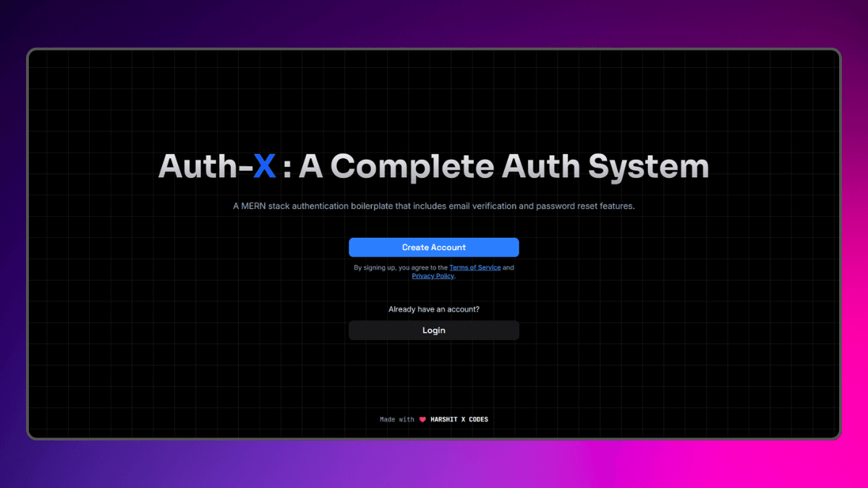Click the signing up agreement disclaimer text

pos(398,267)
